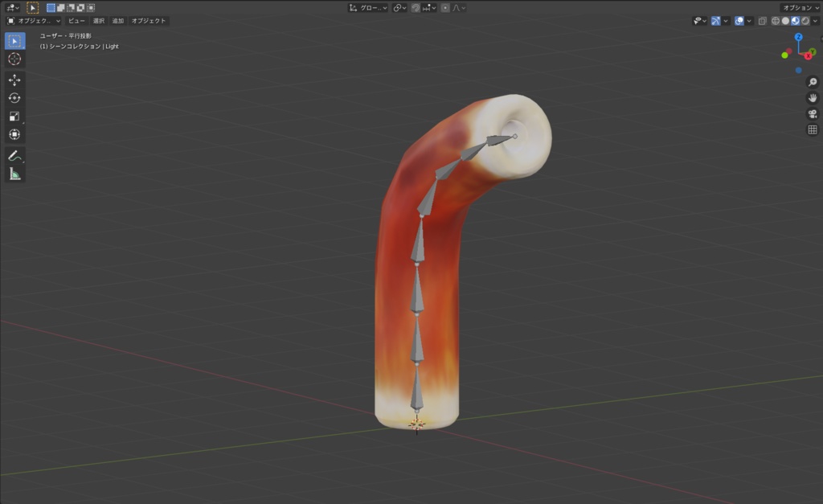Screen dimensions: 823x504
Task: Click the blue Z axis on navigation gizmo
Action: 797,36
